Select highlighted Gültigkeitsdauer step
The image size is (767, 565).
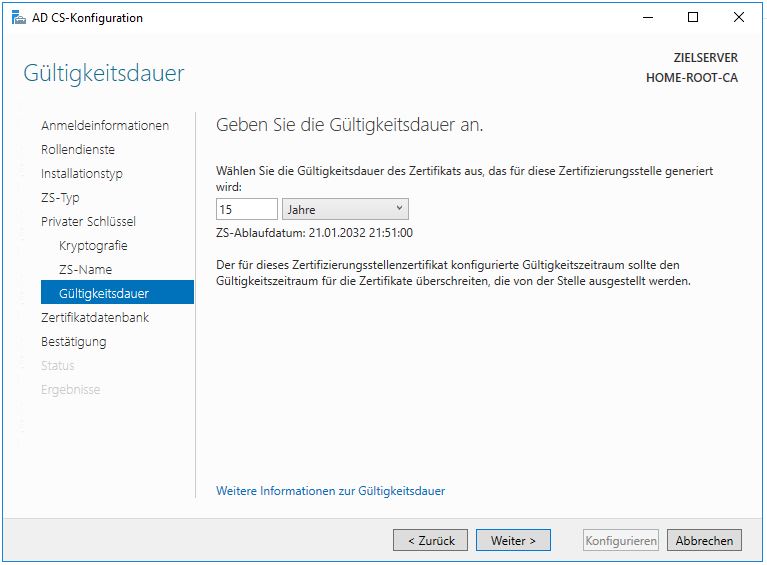[104, 293]
